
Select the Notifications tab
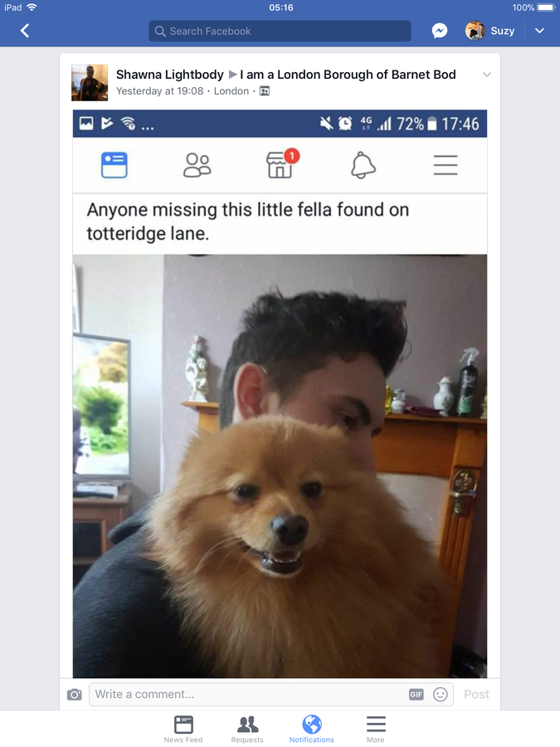point(312,729)
